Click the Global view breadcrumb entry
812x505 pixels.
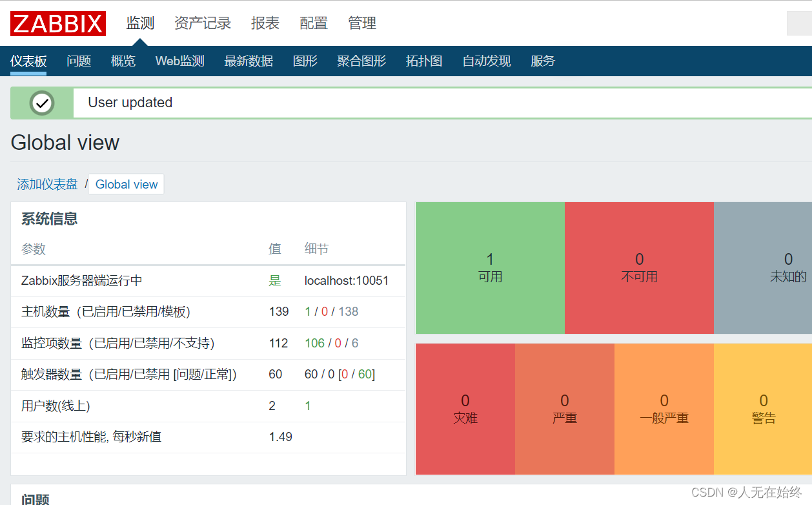point(126,184)
